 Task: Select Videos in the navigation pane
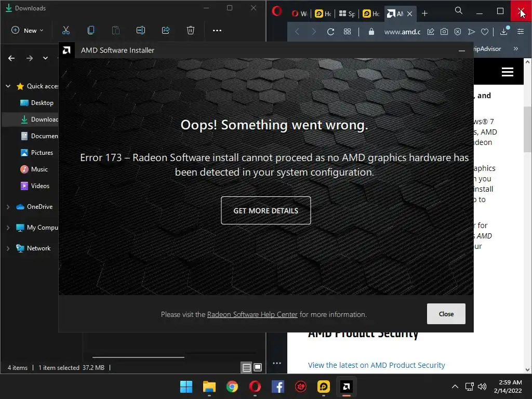(x=35, y=186)
